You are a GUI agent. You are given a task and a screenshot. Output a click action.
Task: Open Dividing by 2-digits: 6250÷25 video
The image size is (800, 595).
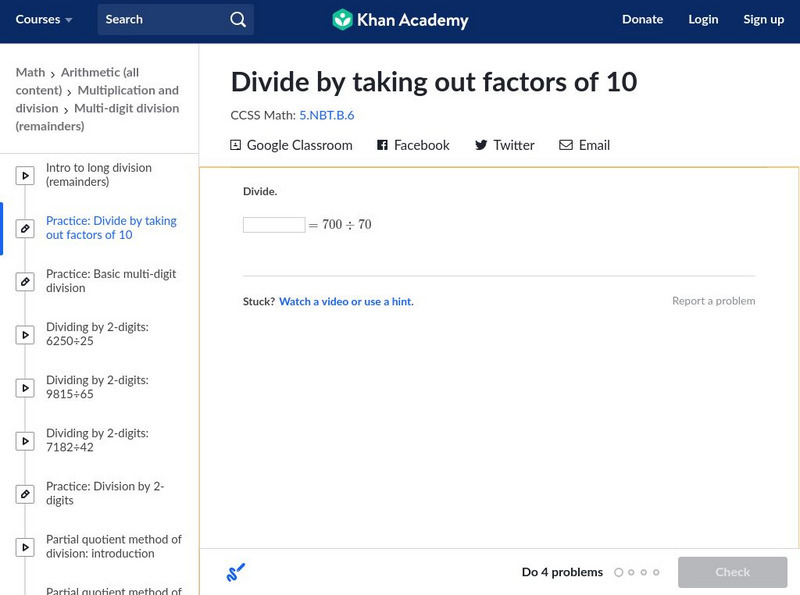97,334
